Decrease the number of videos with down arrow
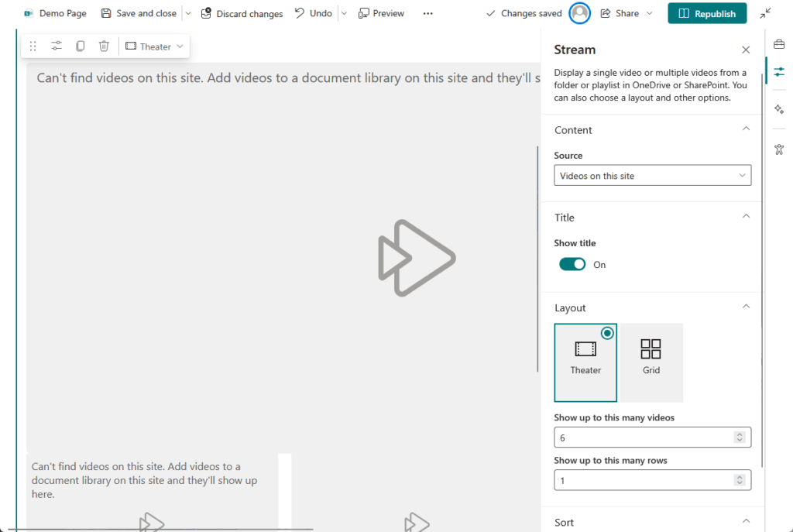 [x=740, y=441]
